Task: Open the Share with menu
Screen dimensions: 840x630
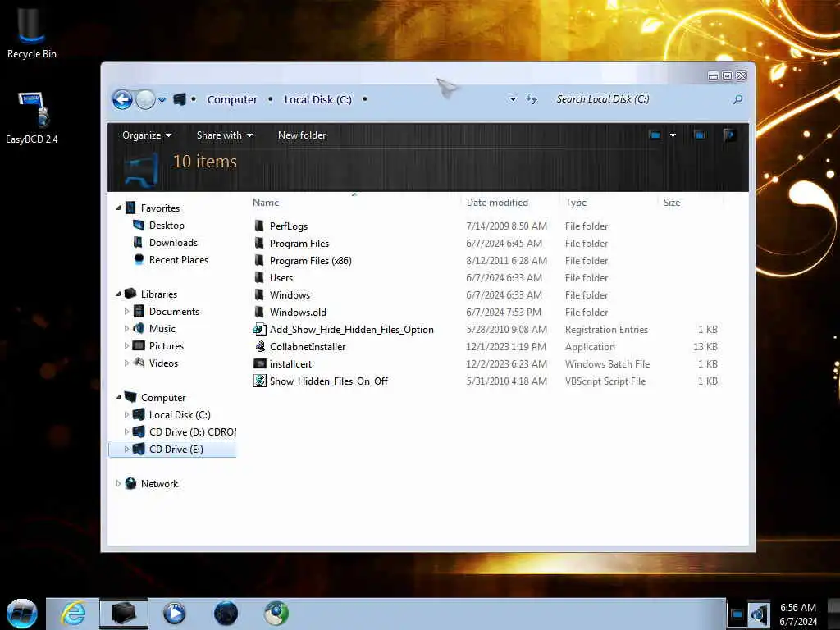Action: click(225, 135)
